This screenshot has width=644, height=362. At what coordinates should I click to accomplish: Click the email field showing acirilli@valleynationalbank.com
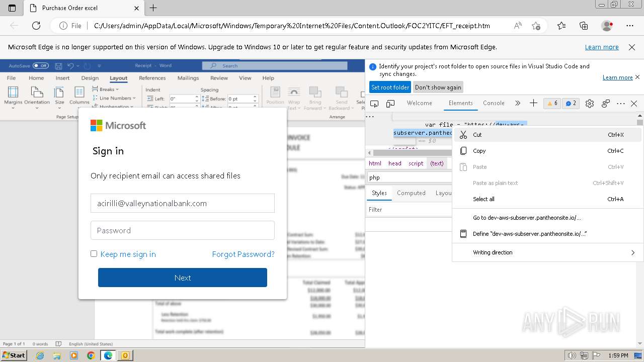[x=182, y=203]
